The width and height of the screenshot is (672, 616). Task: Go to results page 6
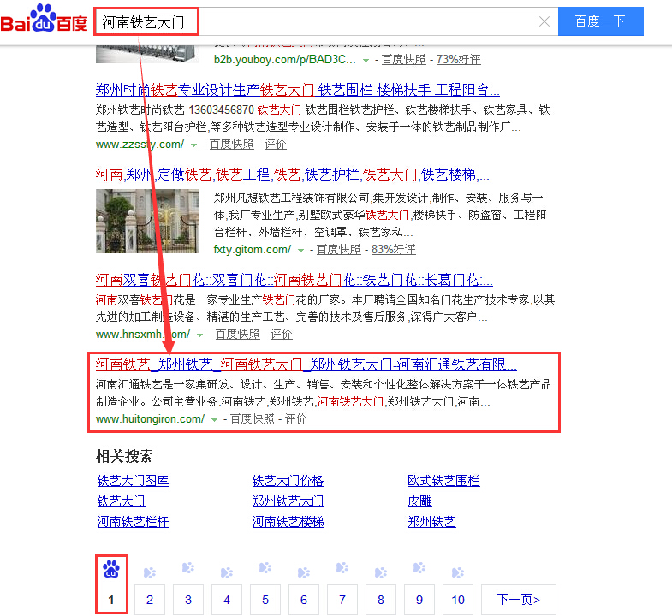coord(304,600)
